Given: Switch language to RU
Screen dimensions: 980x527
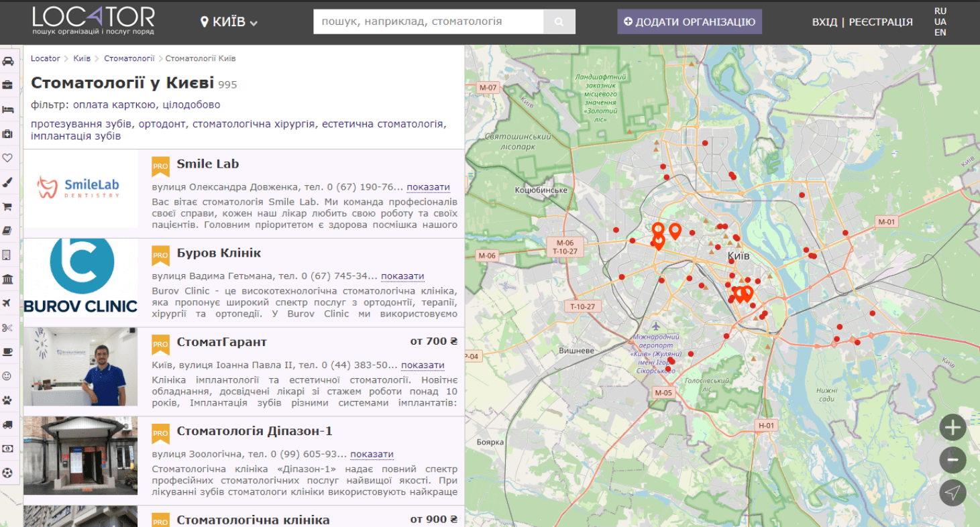Looking at the screenshot, I should pos(940,11).
